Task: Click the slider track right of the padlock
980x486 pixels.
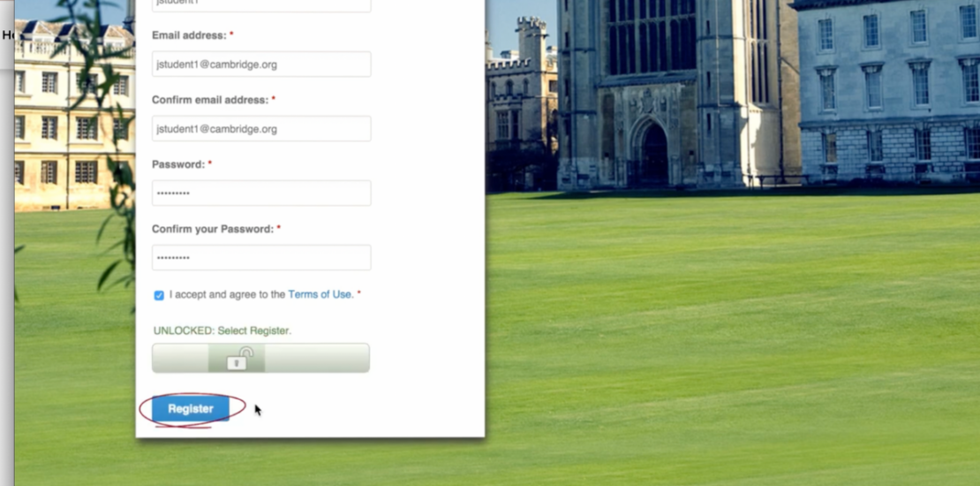Action: 317,358
